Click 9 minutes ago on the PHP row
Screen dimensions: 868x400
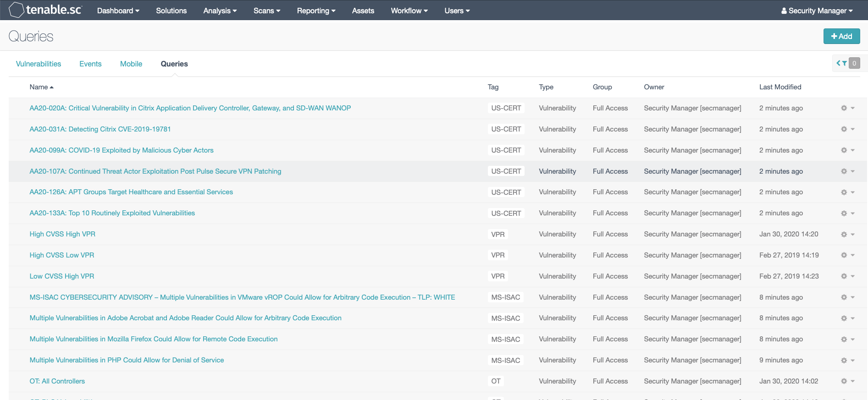tap(781, 360)
